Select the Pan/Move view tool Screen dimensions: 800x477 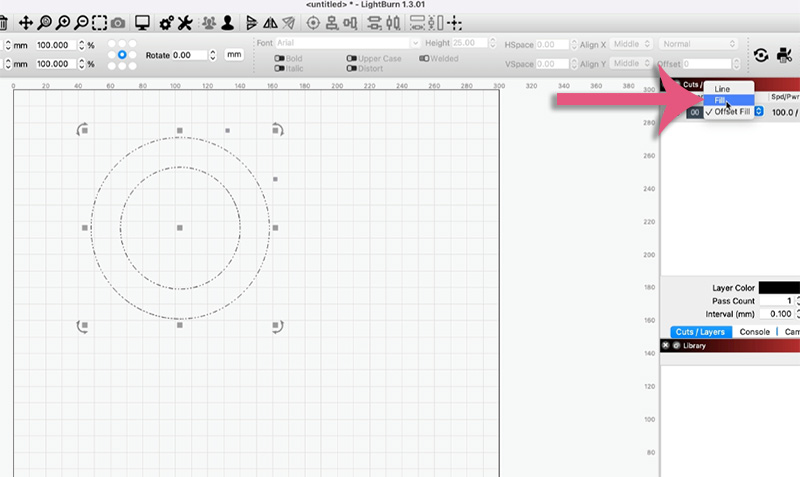[26, 21]
